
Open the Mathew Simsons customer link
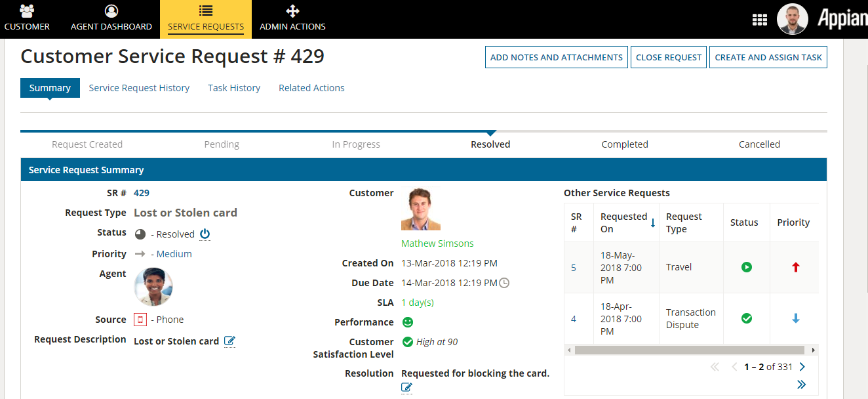[437, 243]
